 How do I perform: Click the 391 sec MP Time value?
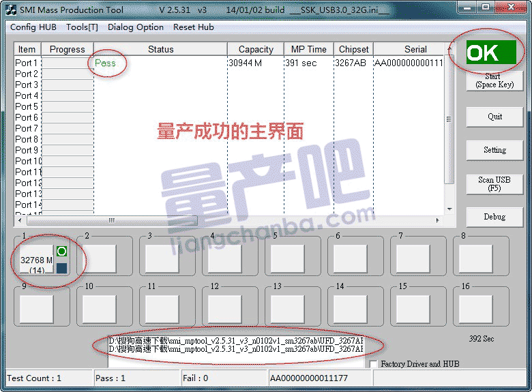(x=301, y=63)
